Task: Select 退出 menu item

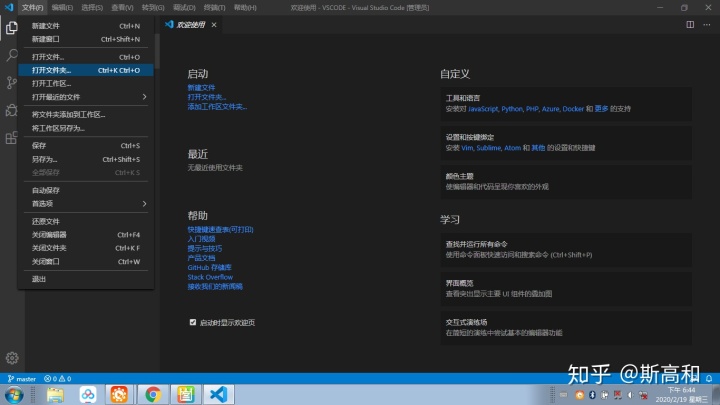Action: pos(85,279)
